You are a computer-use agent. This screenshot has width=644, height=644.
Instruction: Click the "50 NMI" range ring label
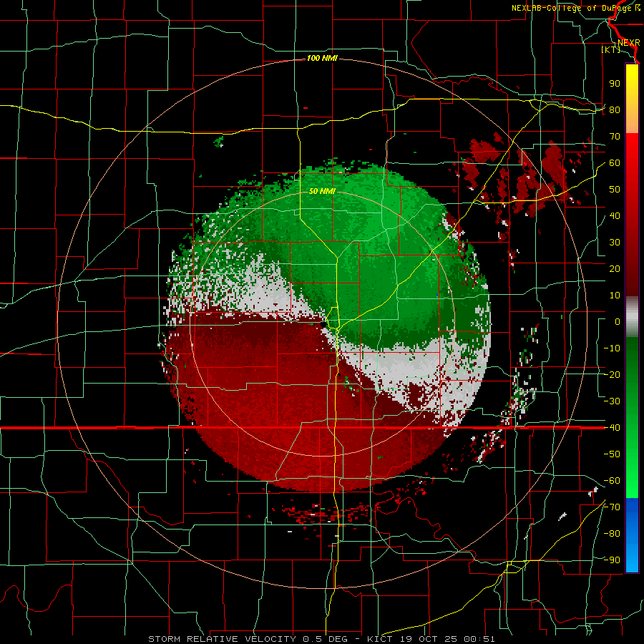(x=322, y=191)
